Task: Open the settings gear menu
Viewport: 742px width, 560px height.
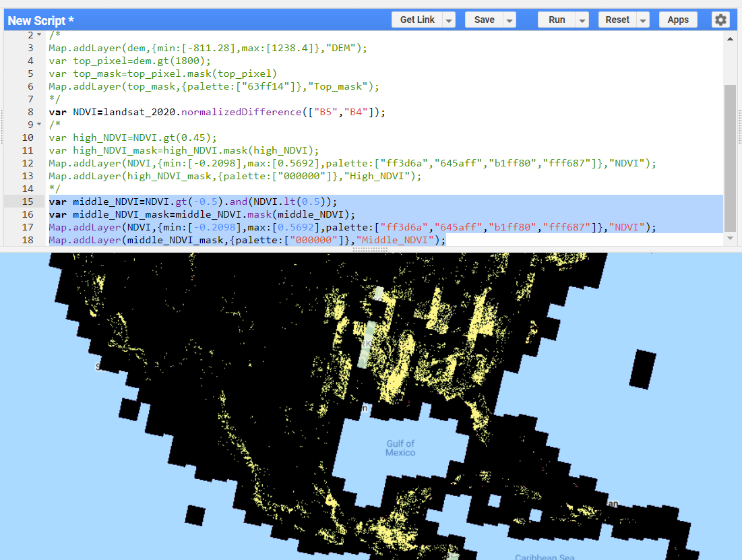Action: pos(720,20)
